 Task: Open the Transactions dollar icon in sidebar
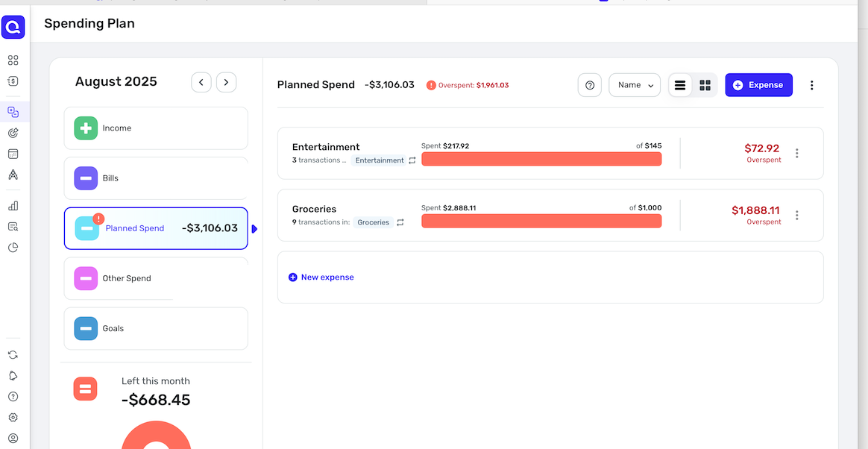[x=13, y=81]
